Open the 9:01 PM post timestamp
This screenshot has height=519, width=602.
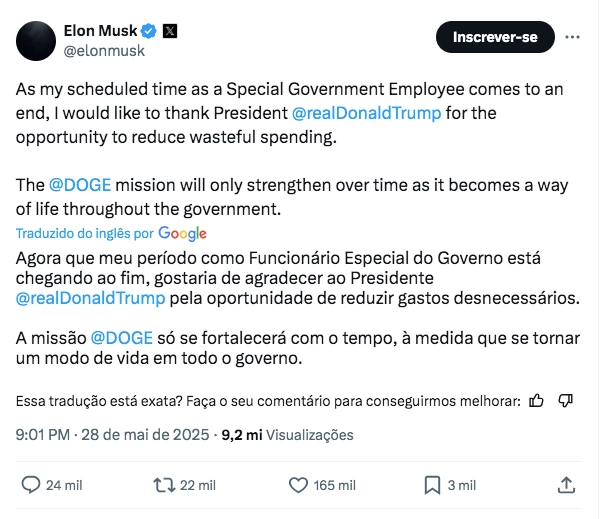point(42,435)
